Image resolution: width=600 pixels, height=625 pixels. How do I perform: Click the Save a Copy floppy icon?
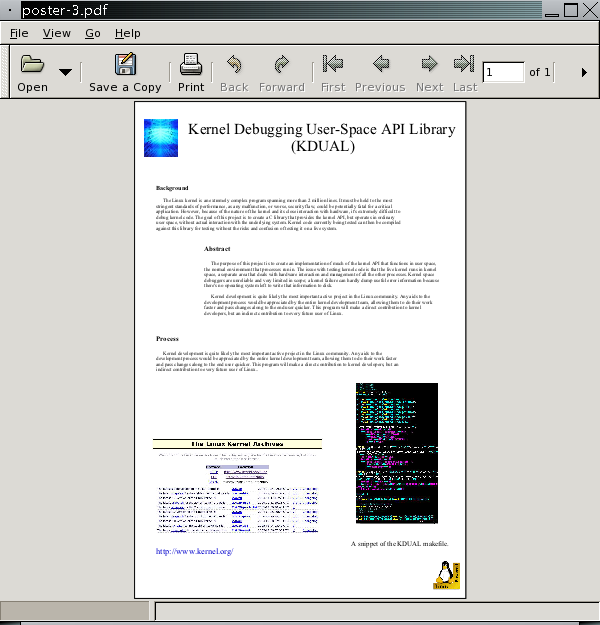[x=125, y=64]
